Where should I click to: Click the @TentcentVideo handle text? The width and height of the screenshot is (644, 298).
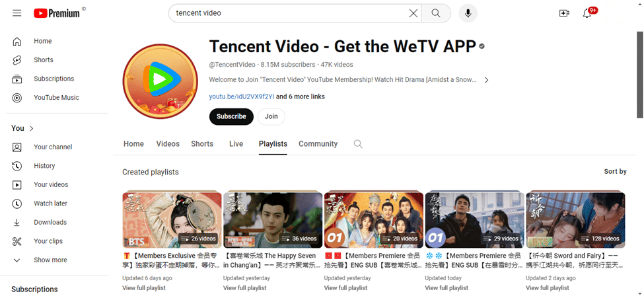point(232,65)
